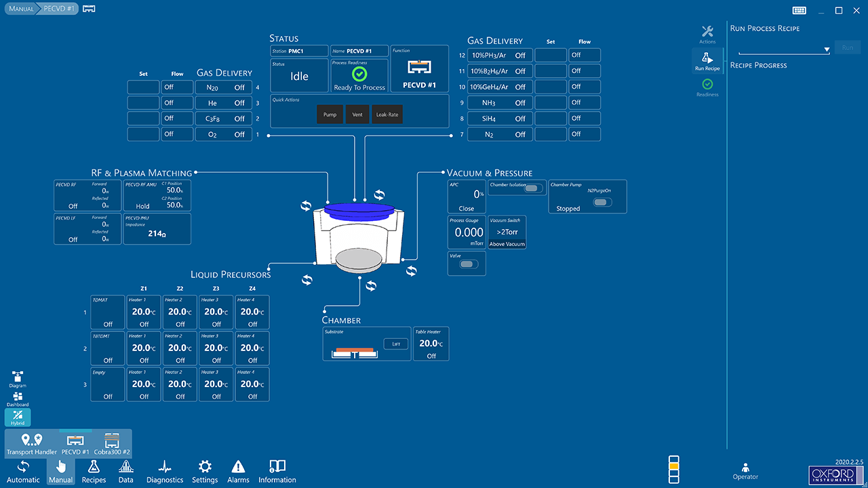The height and width of the screenshot is (488, 868).
Task: Toggle the N2PurgeOn switch
Action: [x=602, y=202]
